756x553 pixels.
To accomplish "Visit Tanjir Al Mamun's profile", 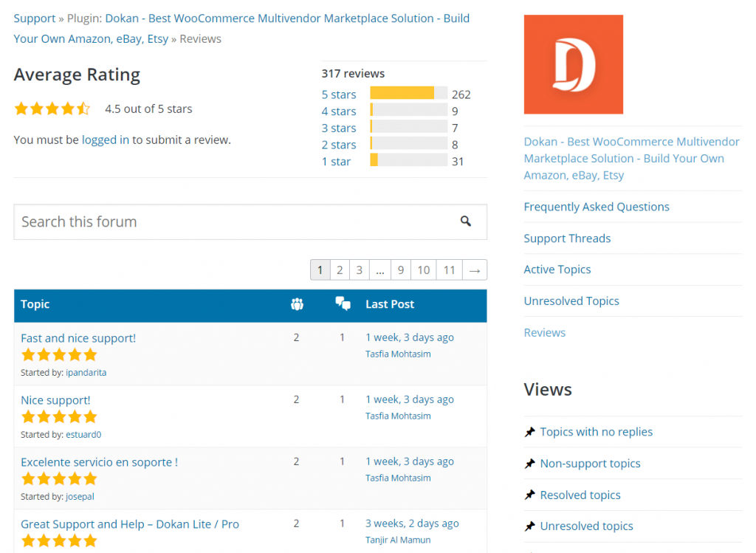I will point(398,540).
